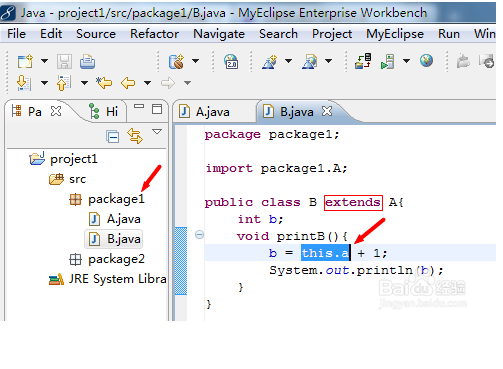Select the project1 node in the tree
The width and height of the screenshot is (503, 369).
click(63, 159)
